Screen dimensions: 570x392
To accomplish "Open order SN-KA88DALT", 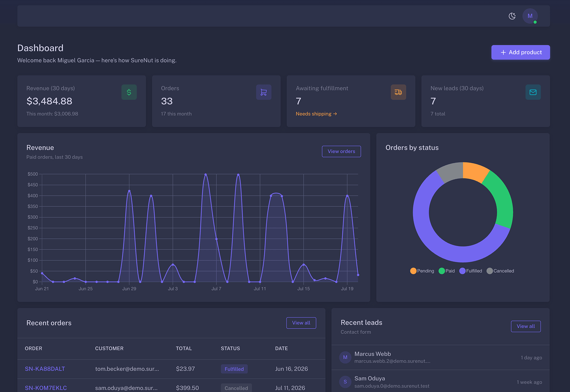I will pos(45,369).
